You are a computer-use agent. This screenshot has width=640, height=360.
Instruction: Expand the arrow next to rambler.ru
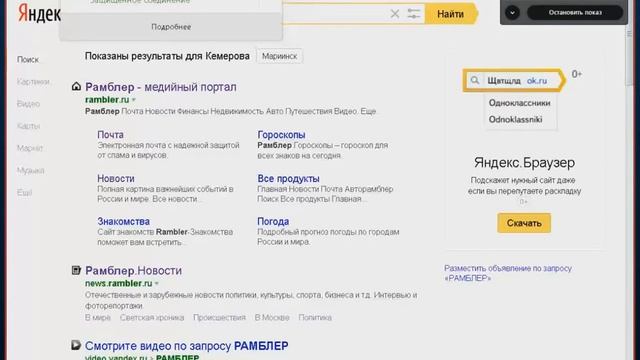(x=134, y=100)
